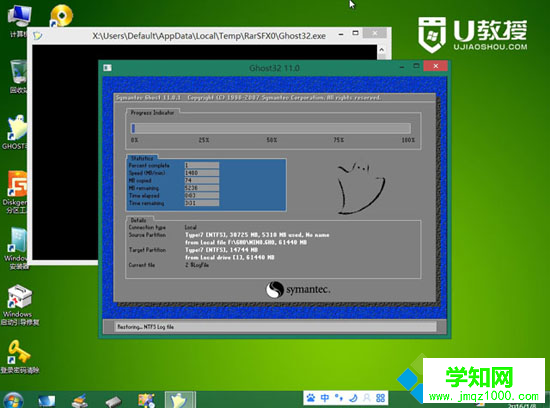Select the active Ghost taskbar button

click(x=180, y=400)
